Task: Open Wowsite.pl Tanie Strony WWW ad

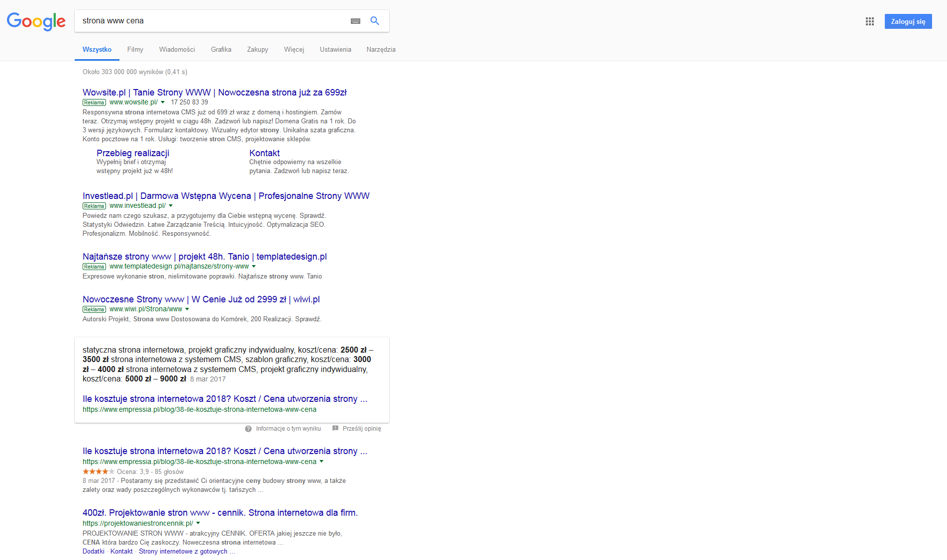Action: click(x=214, y=93)
